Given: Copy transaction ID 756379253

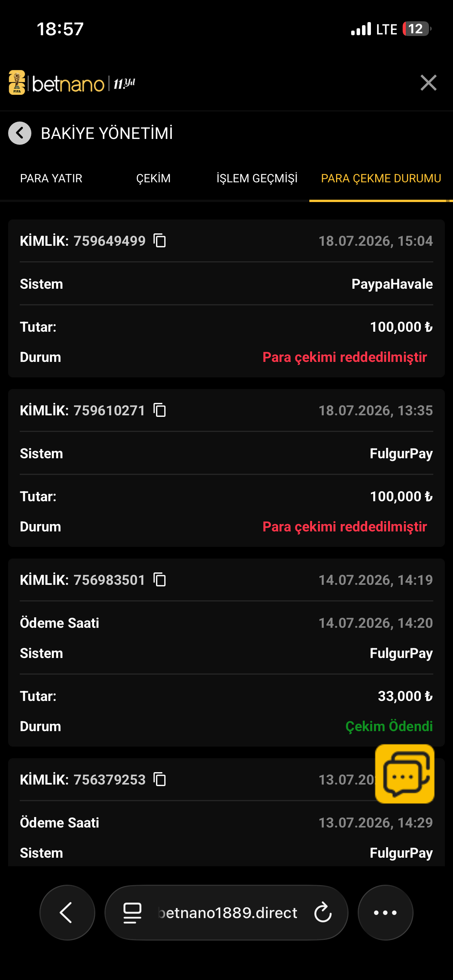Looking at the screenshot, I should click(x=160, y=779).
